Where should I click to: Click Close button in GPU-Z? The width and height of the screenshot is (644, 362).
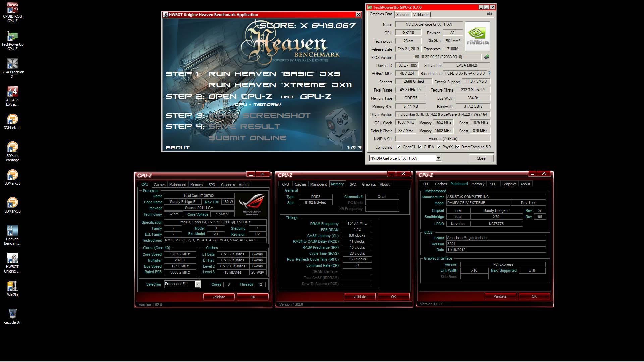pyautogui.click(x=481, y=158)
